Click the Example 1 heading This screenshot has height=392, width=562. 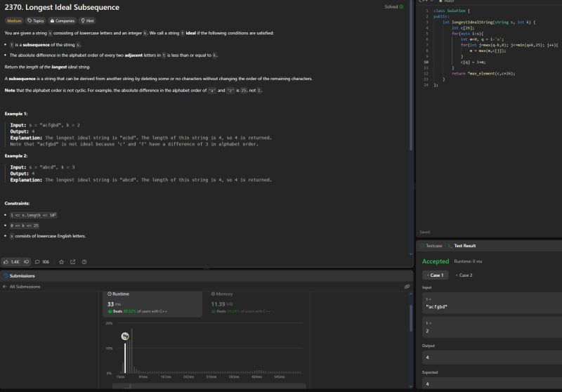[x=15, y=114]
